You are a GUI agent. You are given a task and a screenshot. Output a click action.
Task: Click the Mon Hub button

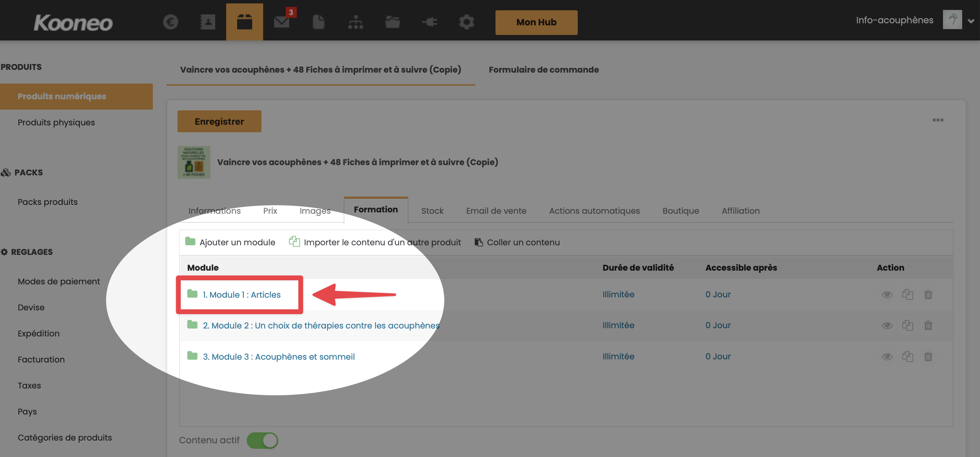(536, 22)
